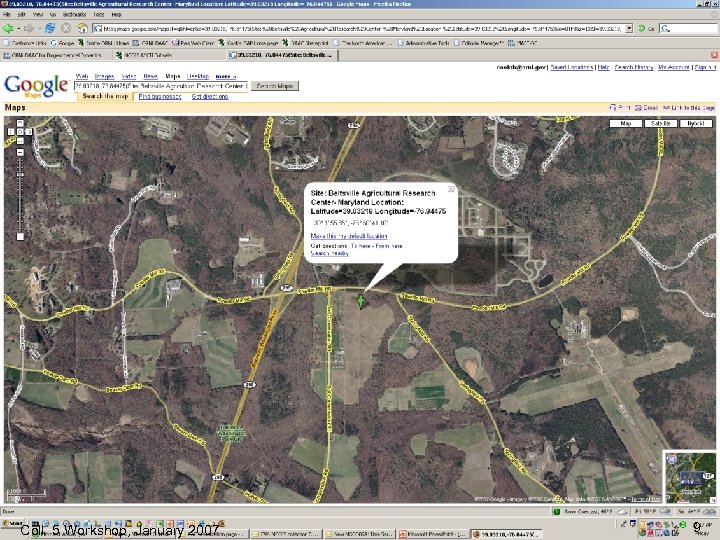Open the Tools menu
This screenshot has width=720, height=540.
(x=99, y=15)
